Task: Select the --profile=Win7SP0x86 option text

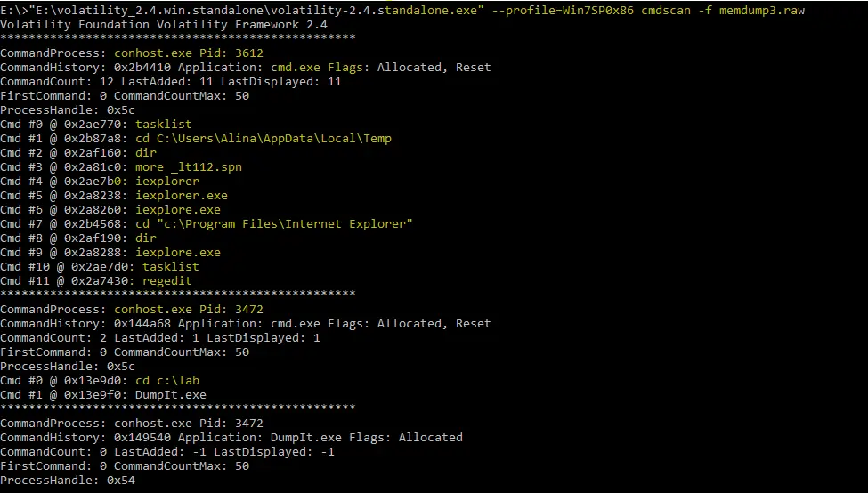Action: coord(563,10)
